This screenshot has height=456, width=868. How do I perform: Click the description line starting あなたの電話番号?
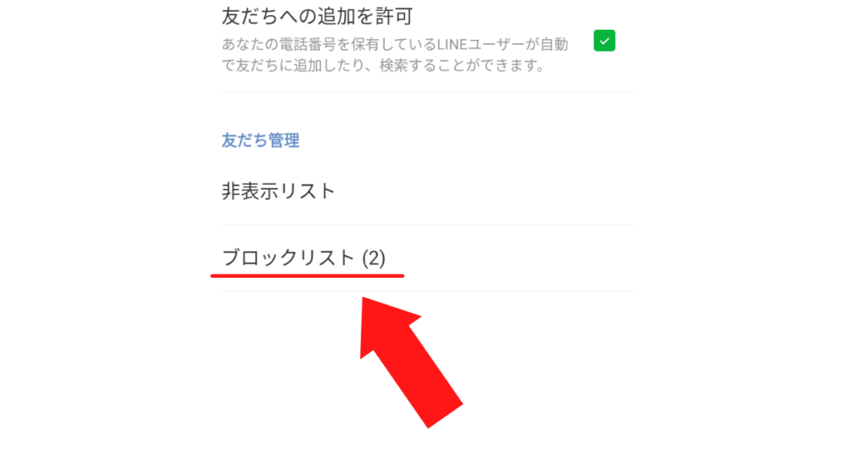pos(395,44)
